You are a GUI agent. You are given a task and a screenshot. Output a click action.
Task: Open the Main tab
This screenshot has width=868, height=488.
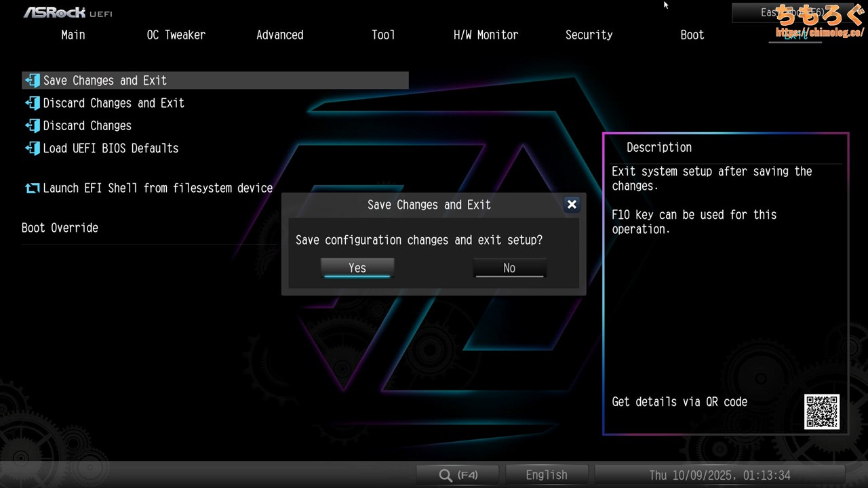tap(73, 35)
